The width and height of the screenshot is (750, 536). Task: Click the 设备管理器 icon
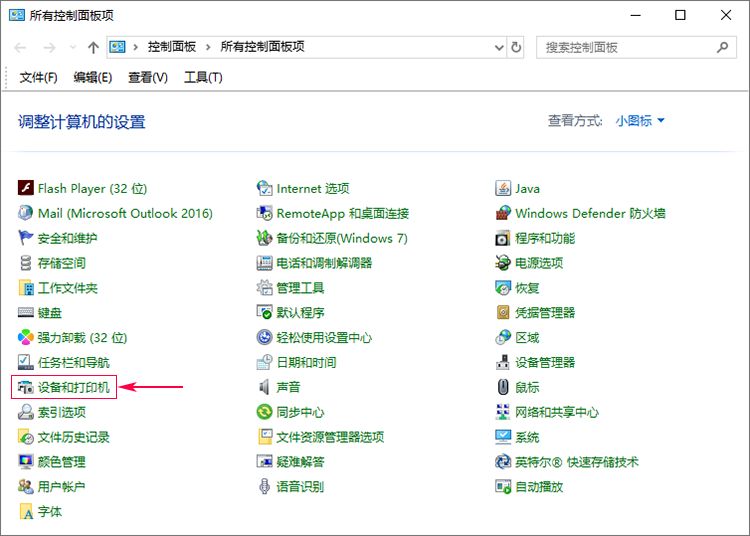[x=503, y=362]
